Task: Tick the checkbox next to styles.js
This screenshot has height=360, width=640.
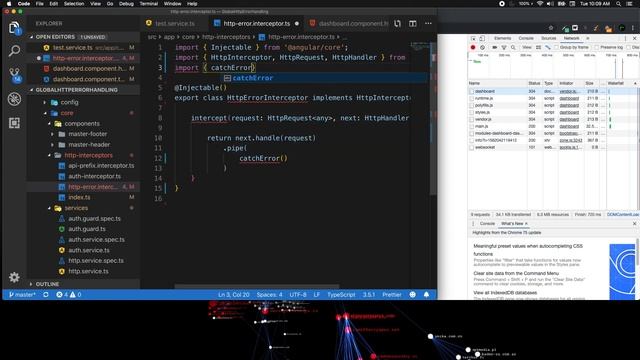Action: (x=472, y=112)
